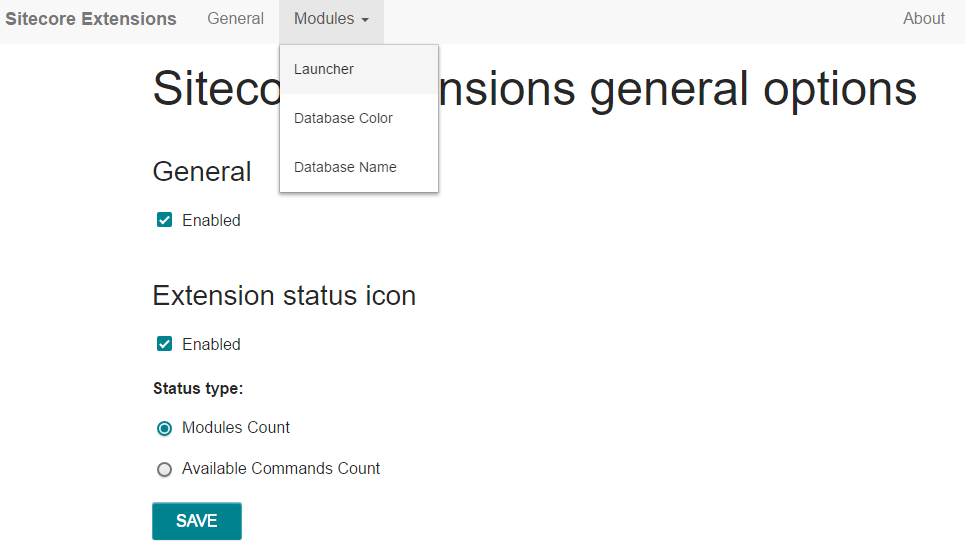This screenshot has height=554, width=965.
Task: Click the Status type label
Action: (x=198, y=388)
